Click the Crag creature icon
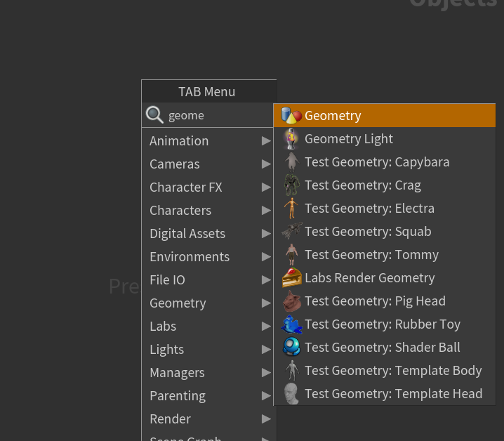The width and height of the screenshot is (504, 441). [x=291, y=185]
